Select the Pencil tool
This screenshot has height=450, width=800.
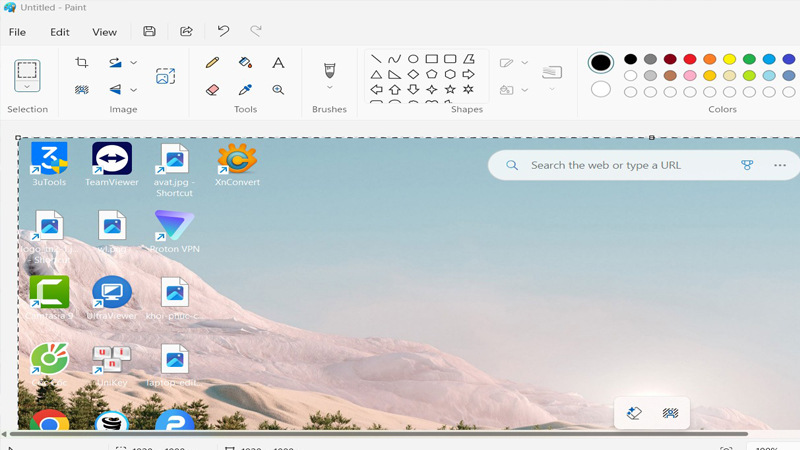point(212,62)
